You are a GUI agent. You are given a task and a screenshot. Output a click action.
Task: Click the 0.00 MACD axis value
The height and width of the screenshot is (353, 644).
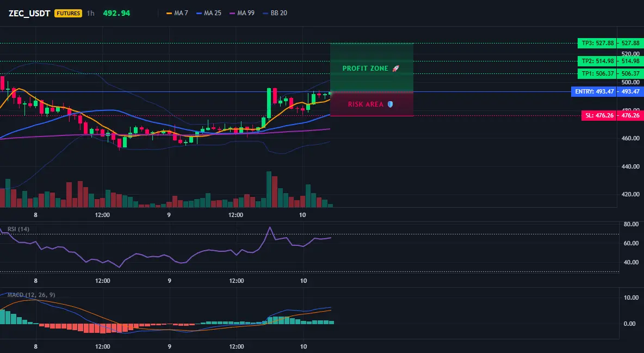[630, 324]
